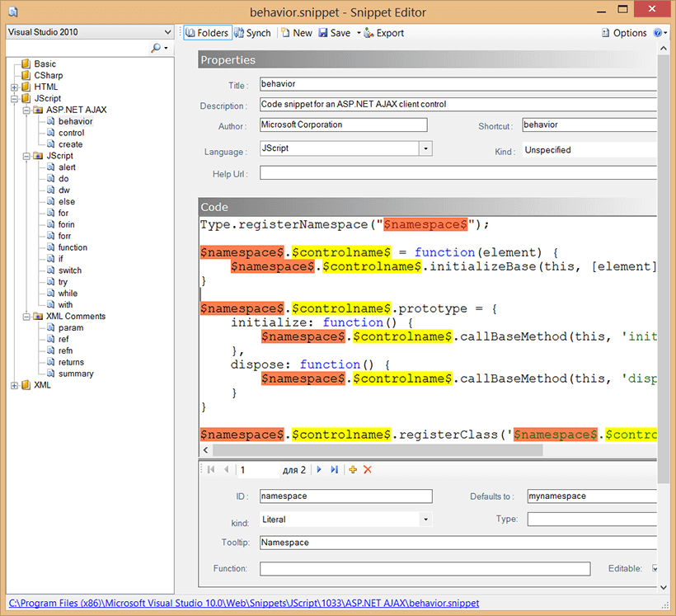Open the forin snippet

[x=66, y=225]
